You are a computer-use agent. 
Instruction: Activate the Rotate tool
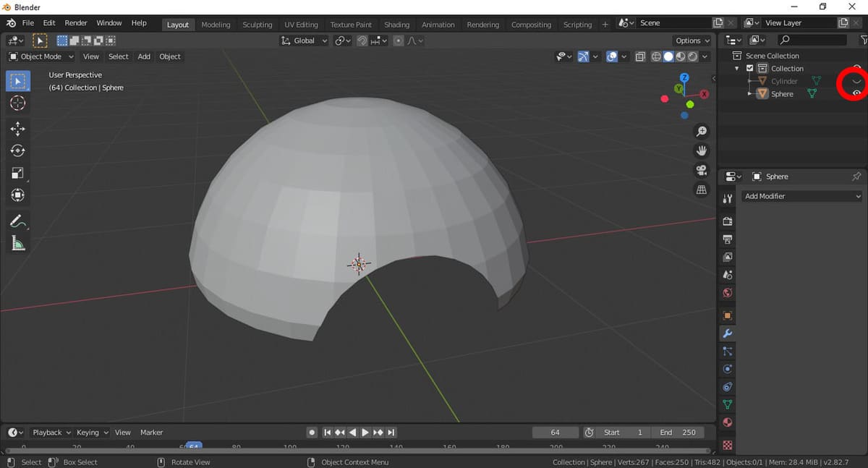click(x=18, y=150)
